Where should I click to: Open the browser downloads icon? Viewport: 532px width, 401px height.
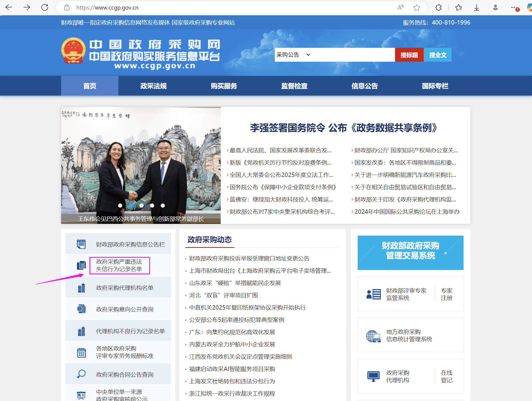pyautogui.click(x=476, y=7)
